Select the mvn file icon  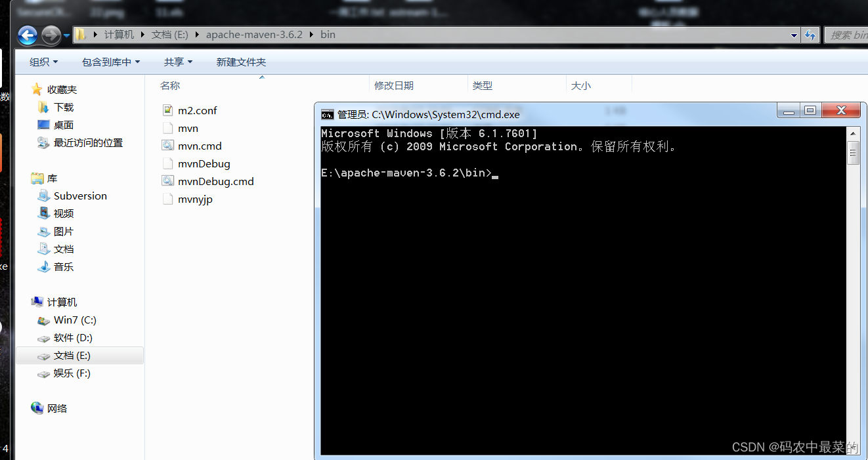(x=167, y=128)
